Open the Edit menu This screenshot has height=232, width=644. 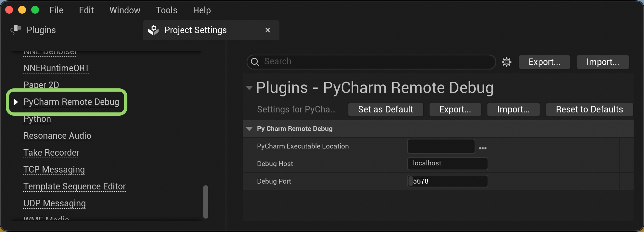[86, 10]
